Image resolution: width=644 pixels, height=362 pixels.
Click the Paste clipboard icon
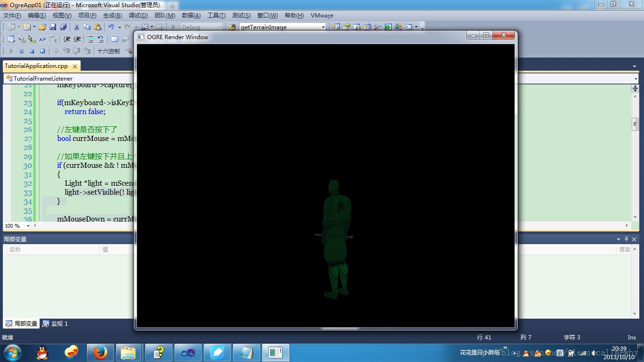[98, 27]
